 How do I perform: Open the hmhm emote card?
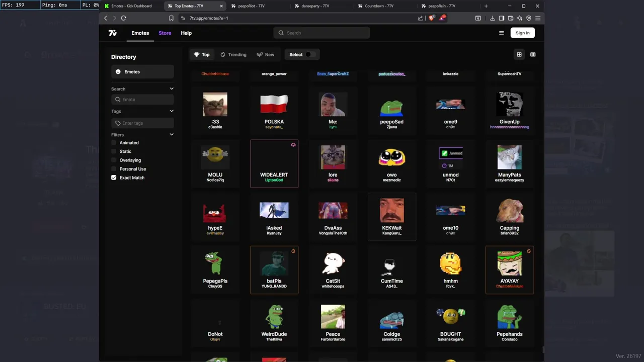pyautogui.click(x=451, y=269)
